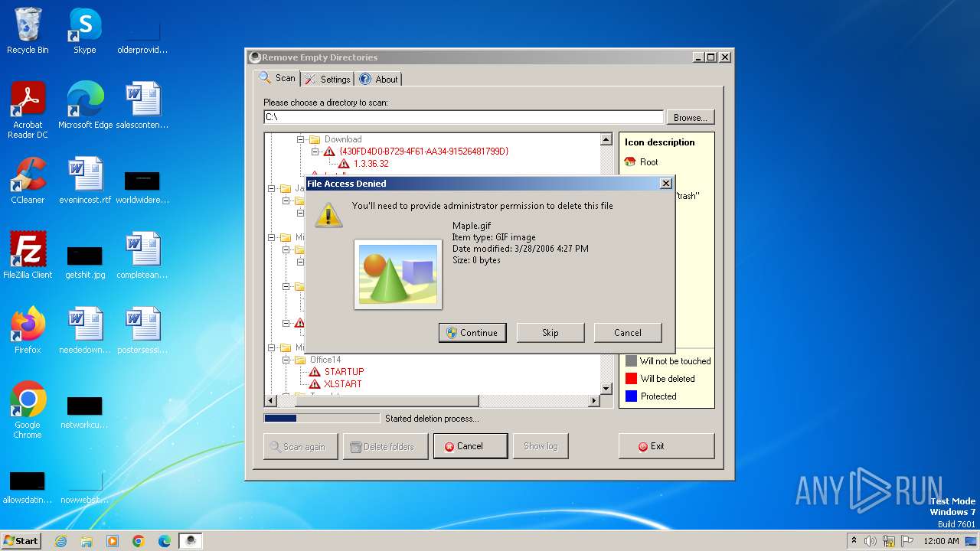This screenshot has width=980, height=551.
Task: Open Windows Explorer from the taskbar
Action: pos(87,541)
